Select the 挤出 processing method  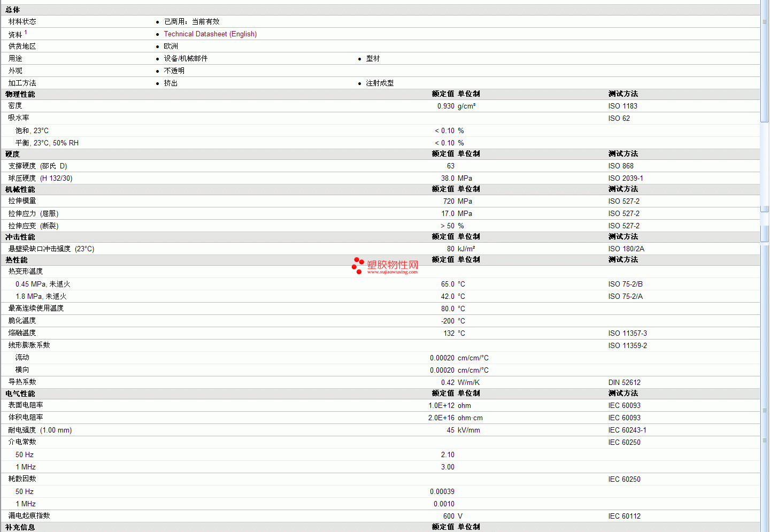click(171, 83)
